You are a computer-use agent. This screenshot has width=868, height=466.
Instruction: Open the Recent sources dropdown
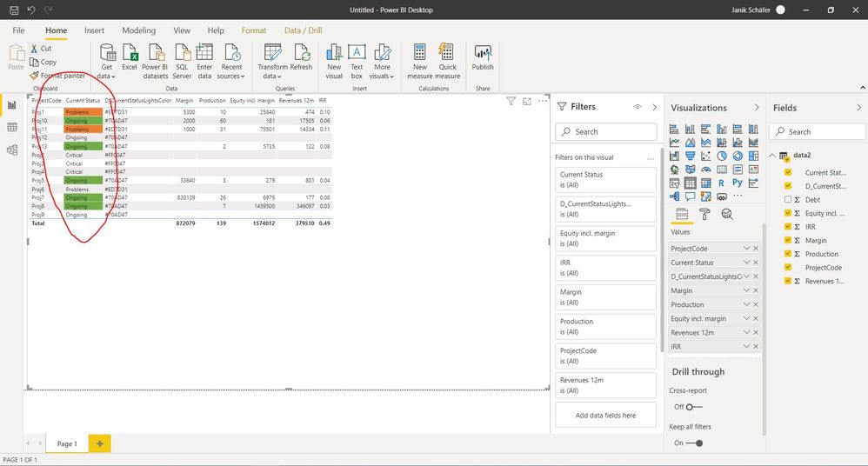tap(230, 61)
